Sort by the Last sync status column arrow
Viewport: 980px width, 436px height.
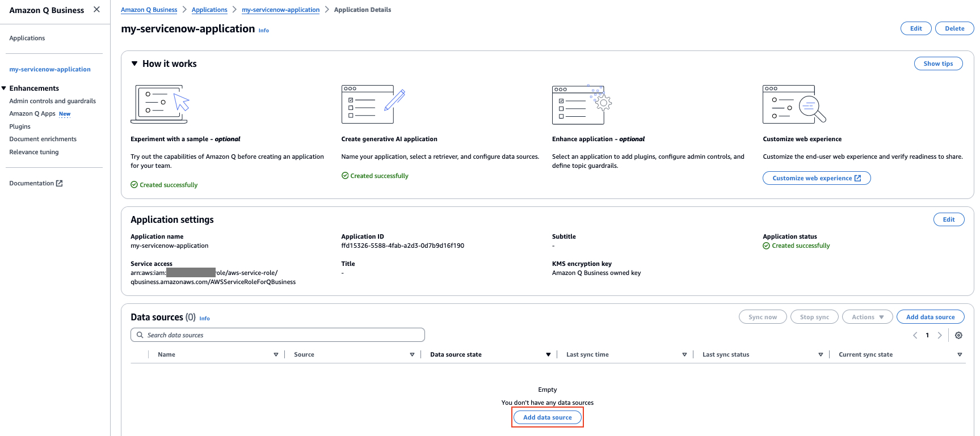821,355
